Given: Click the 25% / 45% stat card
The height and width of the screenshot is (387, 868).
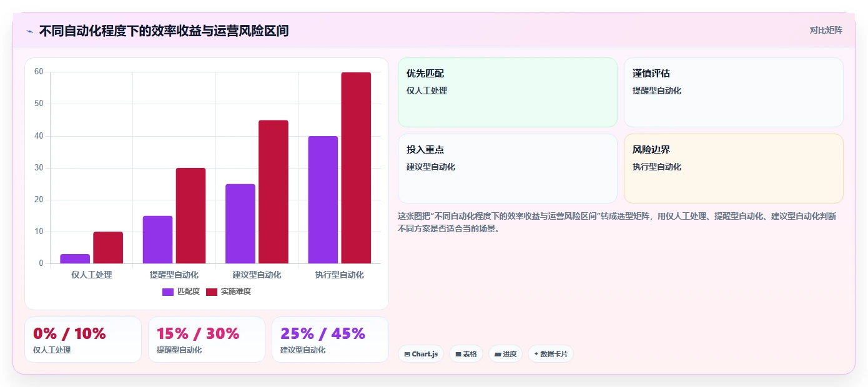Looking at the screenshot, I should pos(330,340).
